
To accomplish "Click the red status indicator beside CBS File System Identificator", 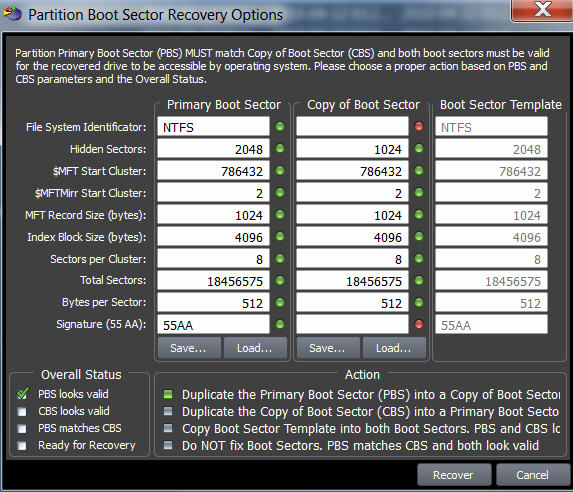I will [419, 126].
